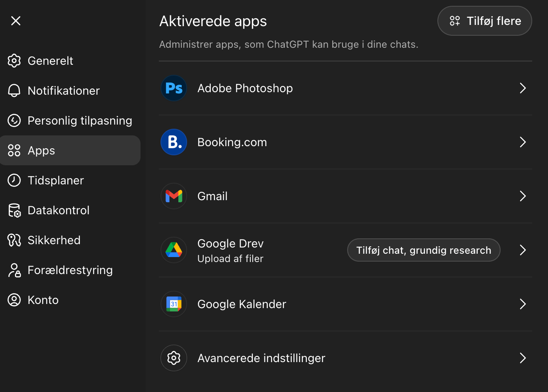Expand the Google Kalender row chevron
548x392 pixels.
point(523,304)
